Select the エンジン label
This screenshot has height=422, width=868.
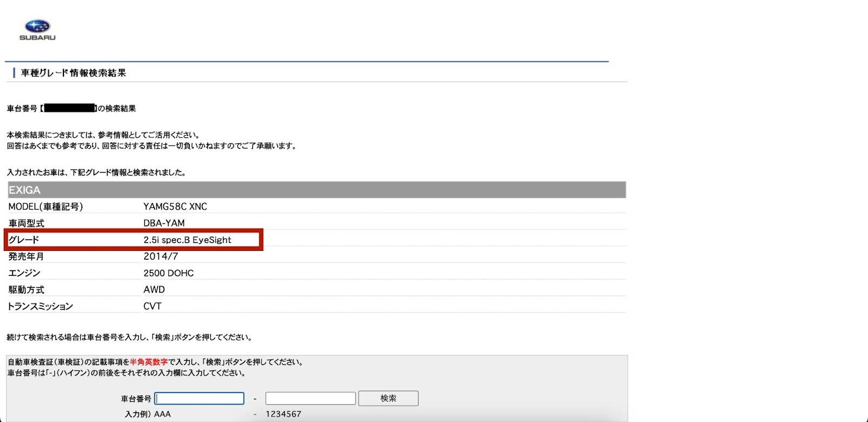(24, 273)
